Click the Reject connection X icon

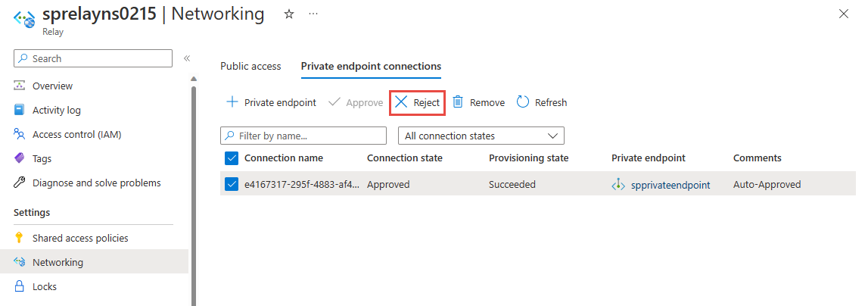click(x=401, y=102)
